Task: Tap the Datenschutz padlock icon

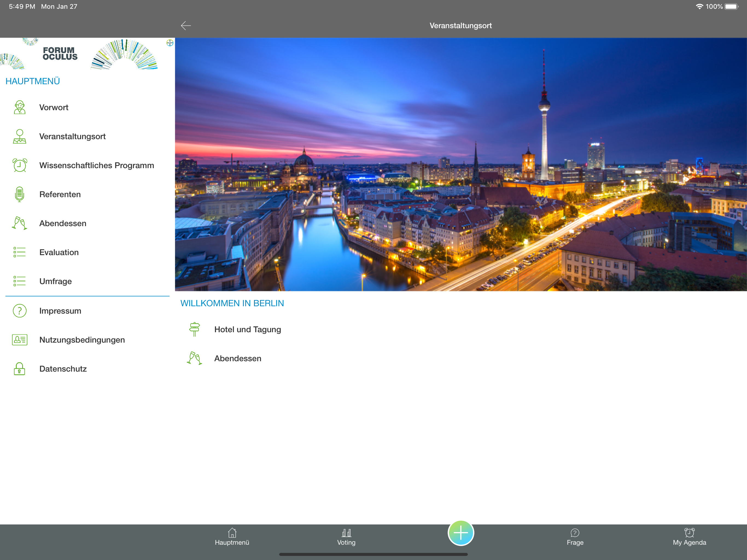Action: click(x=20, y=369)
